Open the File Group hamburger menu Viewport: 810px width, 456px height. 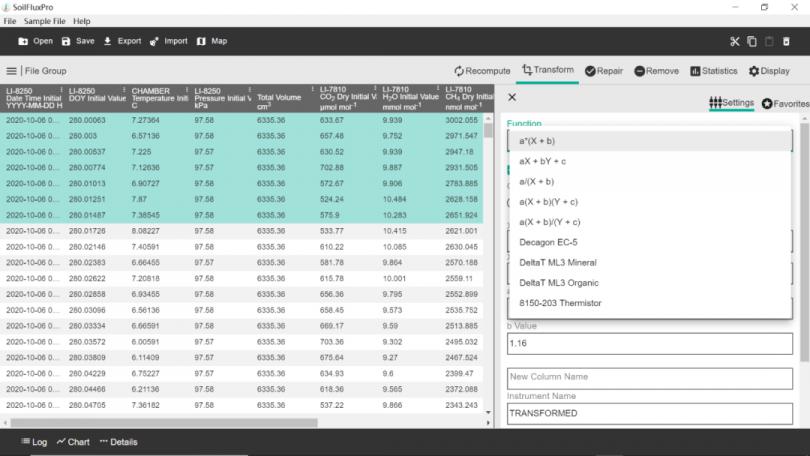12,71
